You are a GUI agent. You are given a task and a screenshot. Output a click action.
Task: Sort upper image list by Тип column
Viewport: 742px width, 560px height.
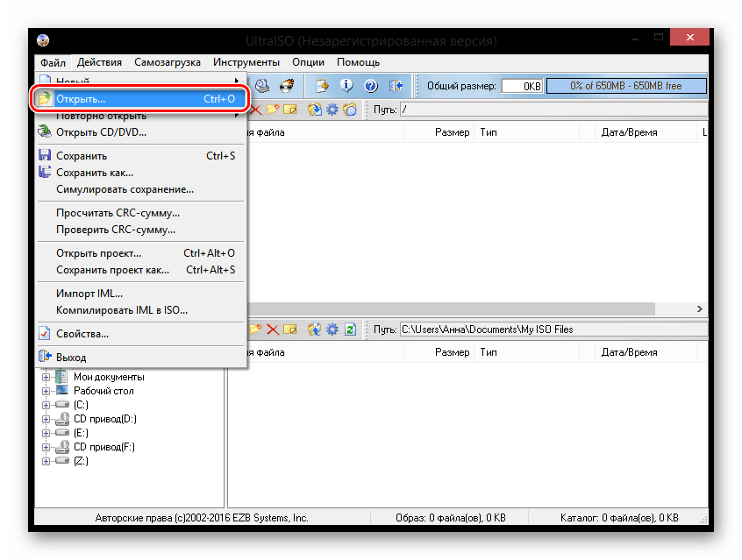click(527, 132)
